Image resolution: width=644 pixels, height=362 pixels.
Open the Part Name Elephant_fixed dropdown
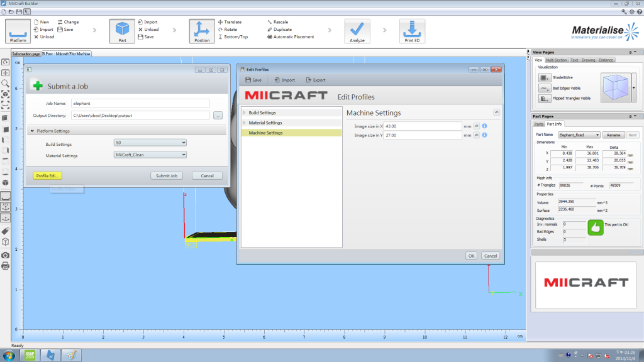pos(579,135)
